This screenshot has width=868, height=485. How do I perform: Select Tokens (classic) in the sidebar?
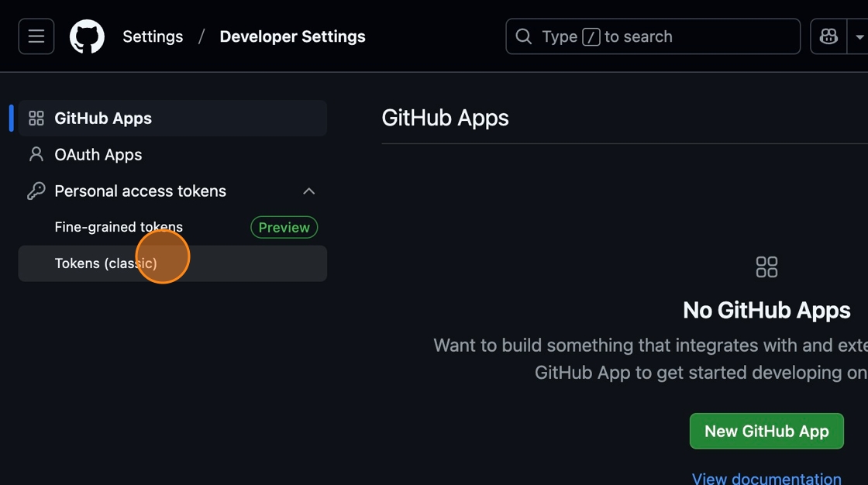105,263
